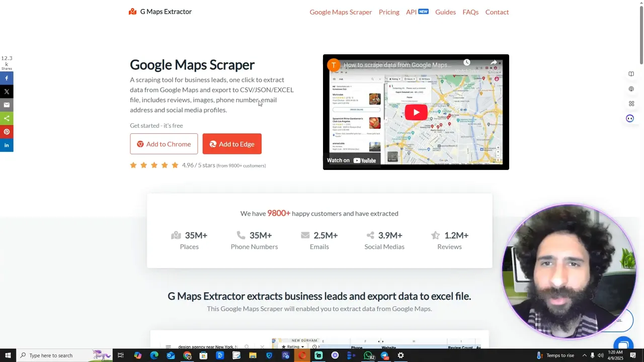Click the 'Google Maps Scraper' main heading
This screenshot has width=644, height=362.
click(192, 65)
